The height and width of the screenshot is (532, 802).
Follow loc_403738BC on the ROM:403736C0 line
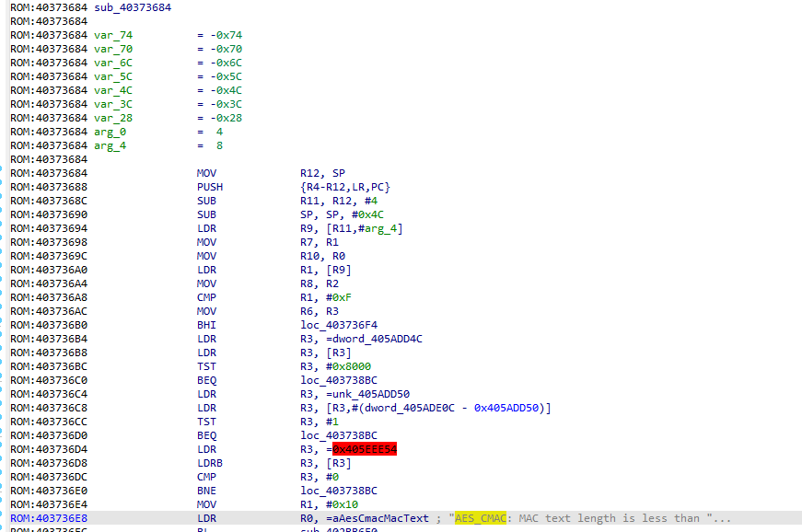pos(339,380)
